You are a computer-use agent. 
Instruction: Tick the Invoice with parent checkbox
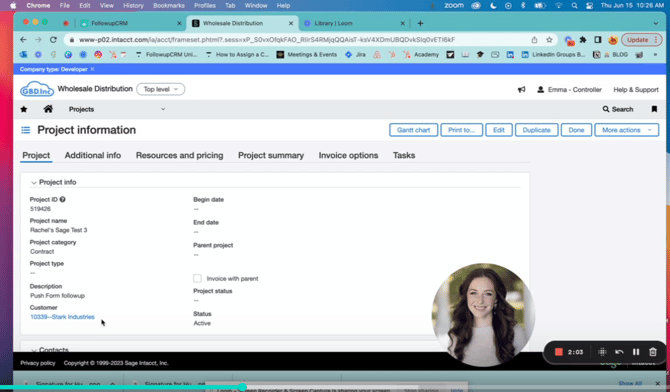click(197, 278)
